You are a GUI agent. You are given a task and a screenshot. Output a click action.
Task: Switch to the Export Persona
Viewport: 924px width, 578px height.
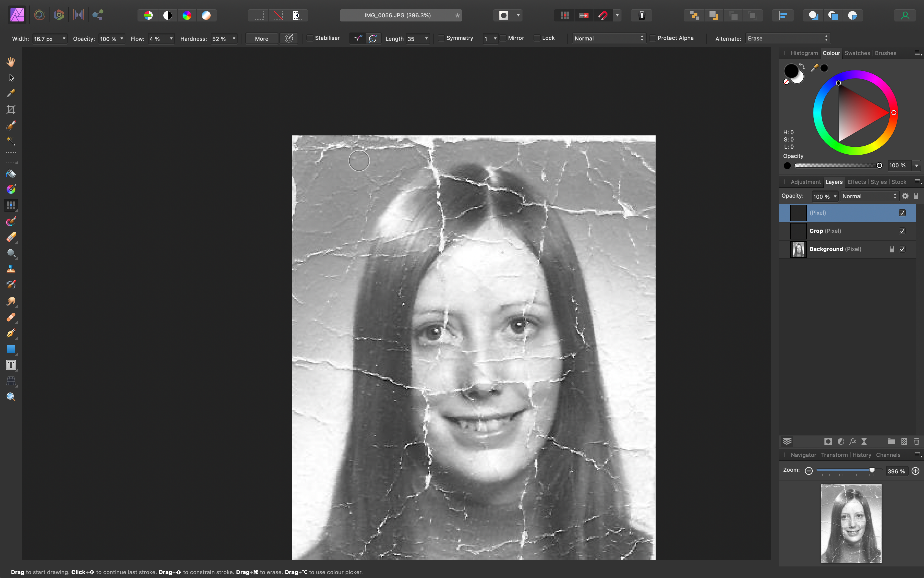coord(98,15)
